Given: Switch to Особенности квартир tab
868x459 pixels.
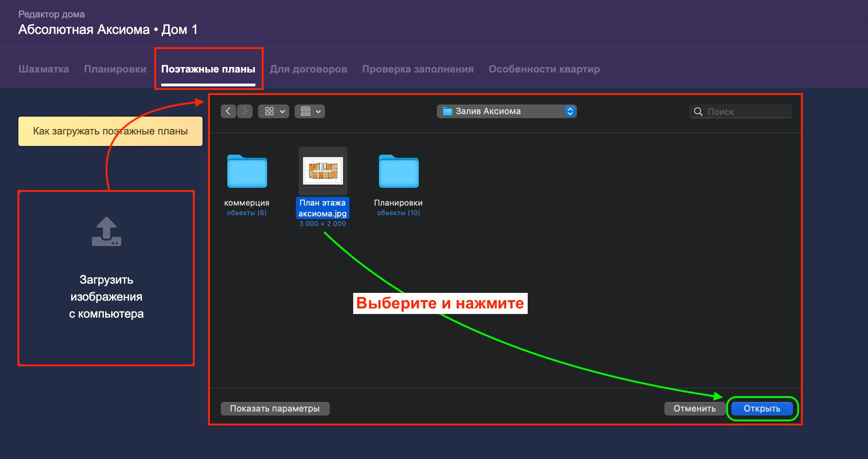Looking at the screenshot, I should pos(544,69).
